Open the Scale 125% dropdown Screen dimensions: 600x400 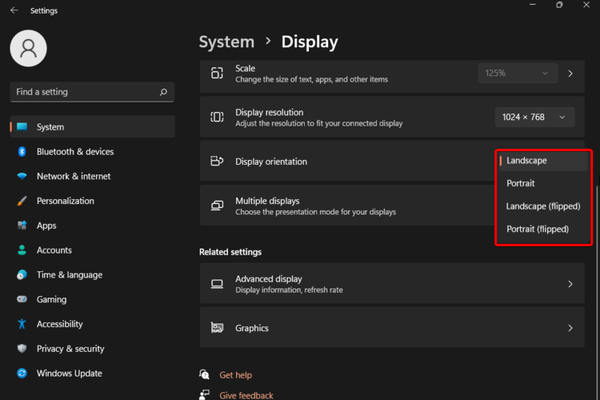click(x=517, y=73)
